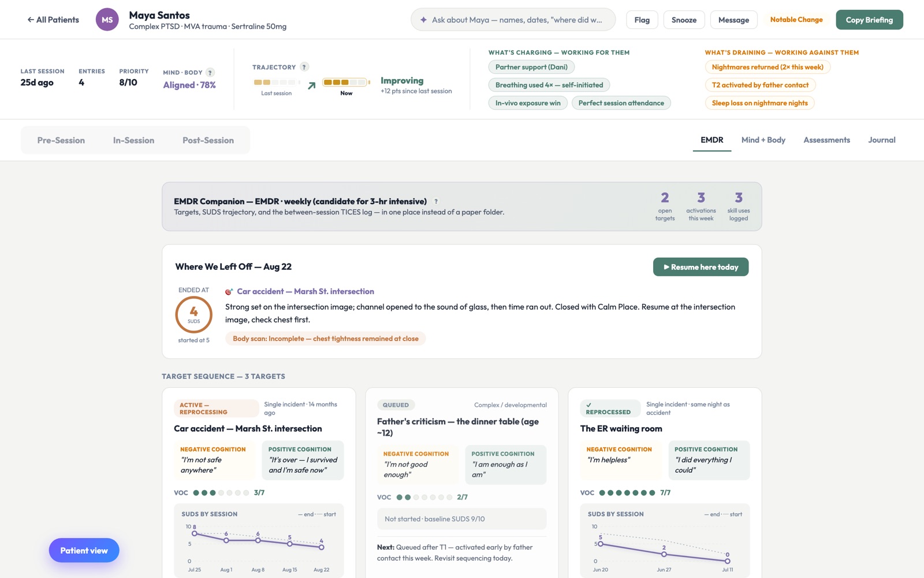Click Jul 11 point on ER waiting room chart

(728, 561)
